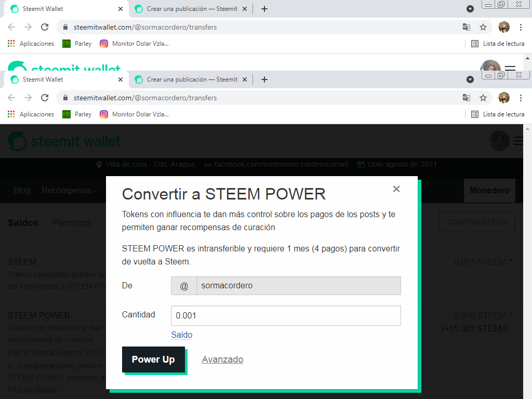Switch to Crear una publicación tab, front window
The width and height of the screenshot is (532, 399).
coord(192,79)
